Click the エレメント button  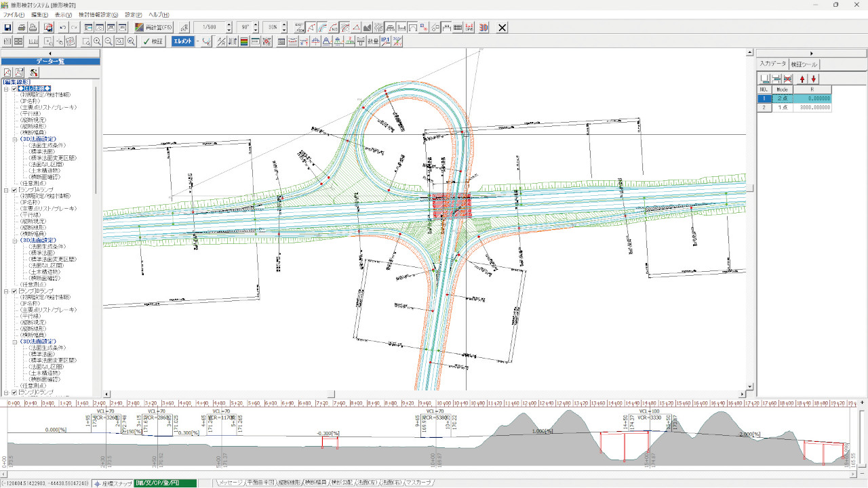[182, 41]
